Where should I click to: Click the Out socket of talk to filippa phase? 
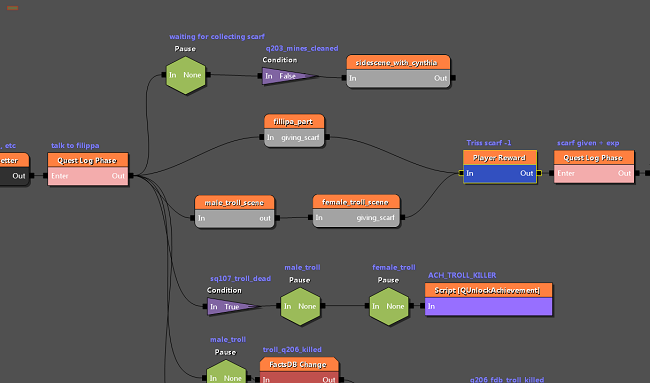(x=131, y=176)
